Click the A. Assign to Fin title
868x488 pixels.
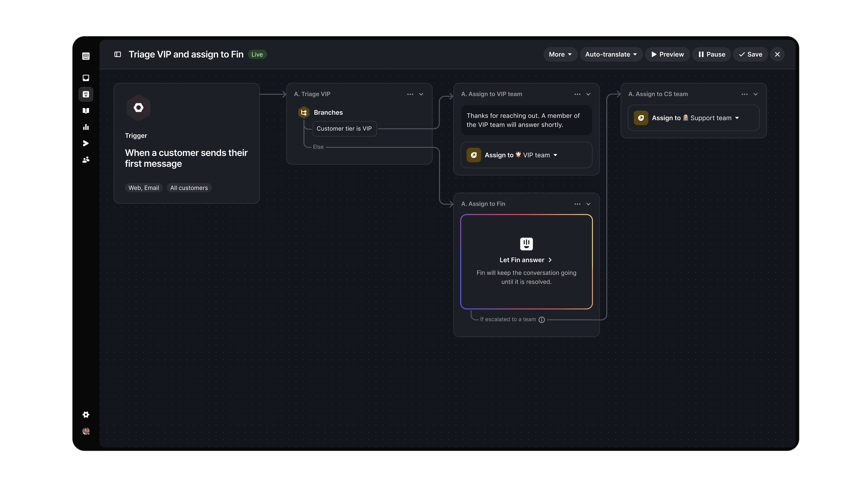(x=483, y=204)
